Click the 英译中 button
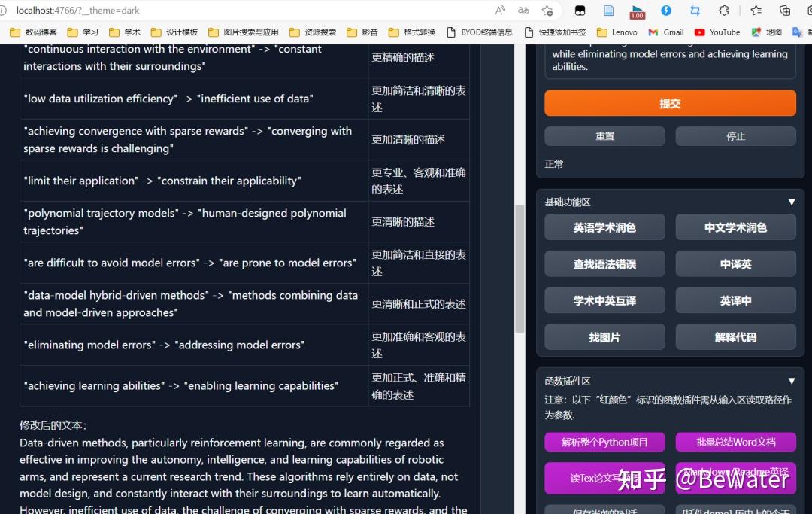 pyautogui.click(x=736, y=300)
